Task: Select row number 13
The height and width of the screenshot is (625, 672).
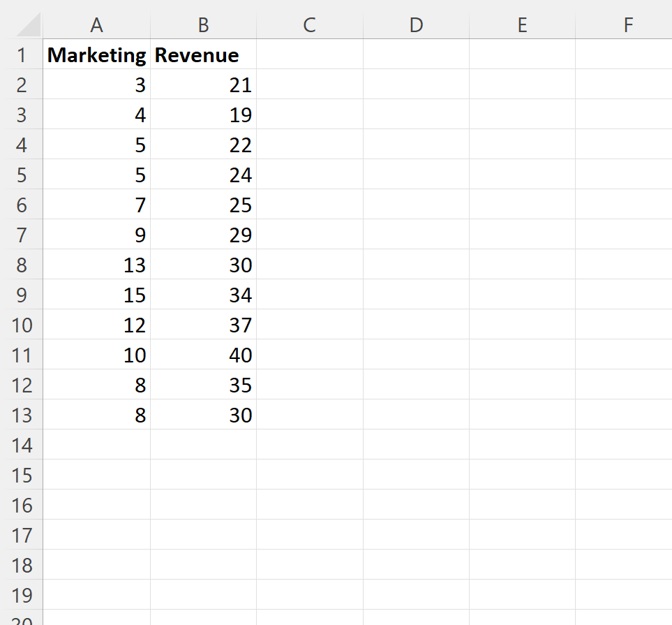Action: pos(22,415)
